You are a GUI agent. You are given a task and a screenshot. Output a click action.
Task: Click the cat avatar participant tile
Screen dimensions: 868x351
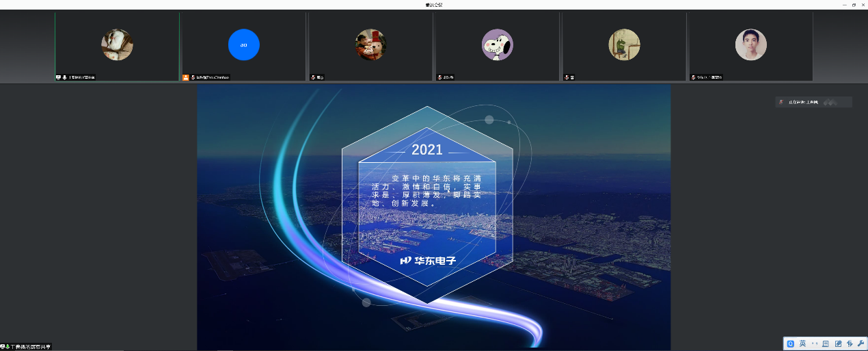(117, 45)
